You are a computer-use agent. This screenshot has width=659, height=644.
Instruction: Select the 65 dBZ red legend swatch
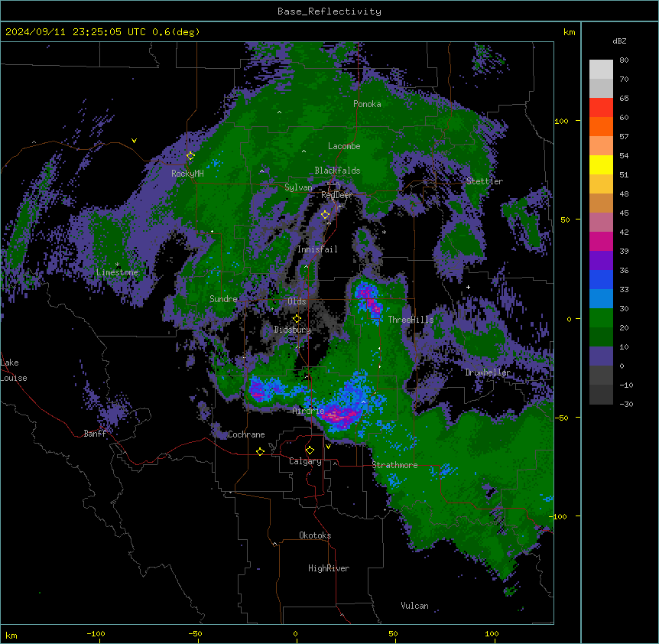tap(601, 107)
